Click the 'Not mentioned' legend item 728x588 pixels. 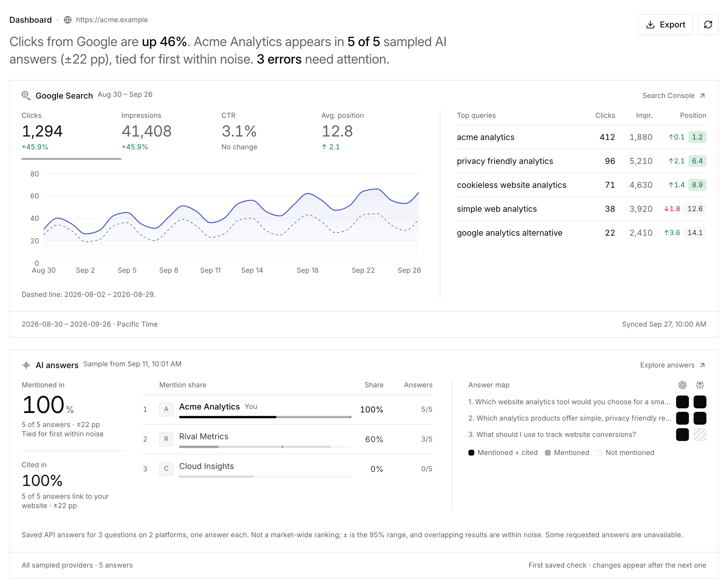[625, 453]
